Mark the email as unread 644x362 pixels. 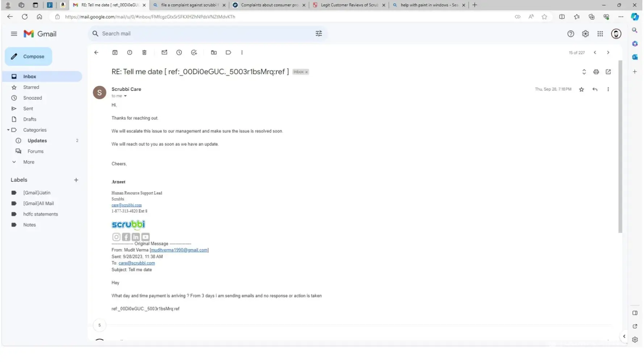pos(164,52)
